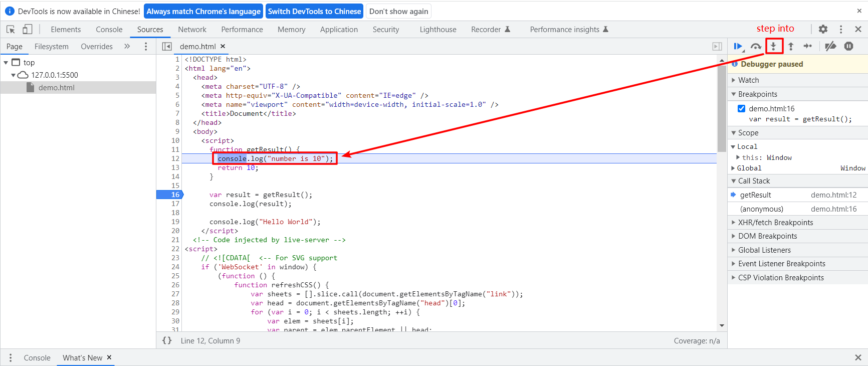Resume script execution
This screenshot has height=366, width=868.
tap(738, 46)
